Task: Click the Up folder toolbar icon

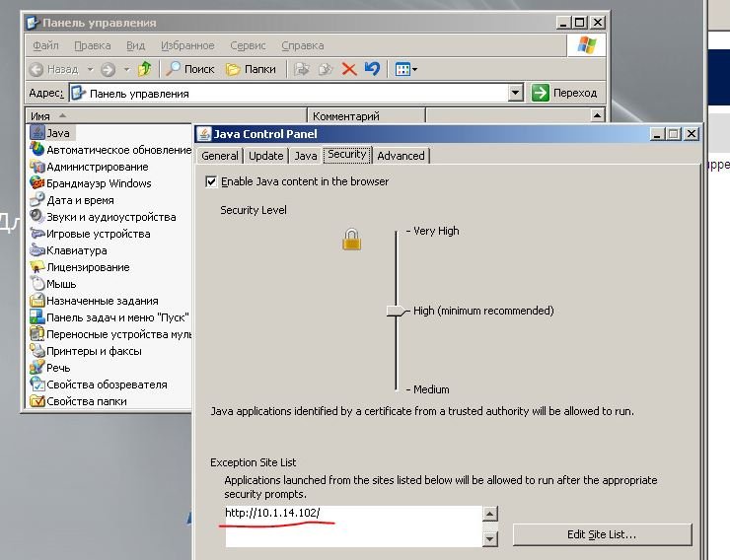Action: (x=145, y=69)
